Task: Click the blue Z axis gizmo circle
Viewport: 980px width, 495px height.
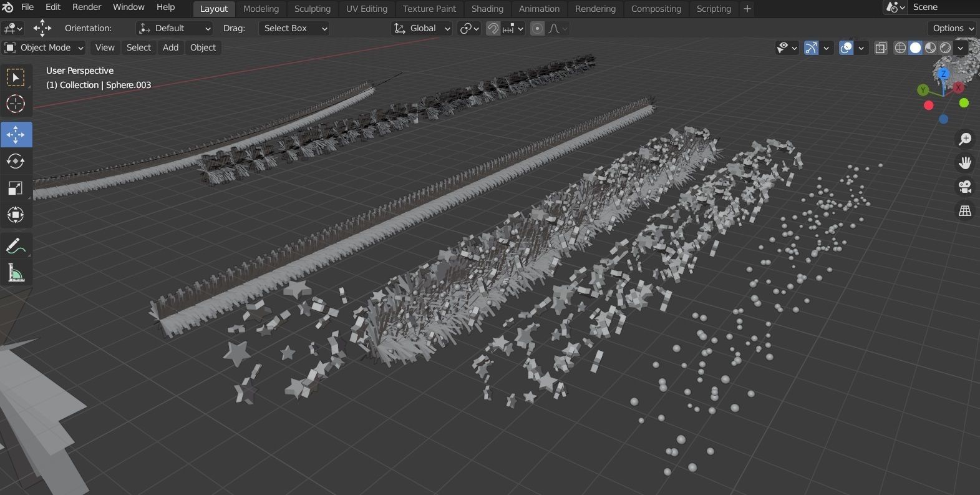Action: coord(944,74)
